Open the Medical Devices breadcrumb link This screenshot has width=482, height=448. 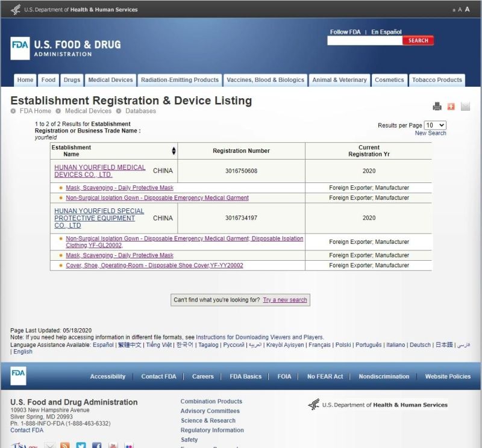coord(88,111)
